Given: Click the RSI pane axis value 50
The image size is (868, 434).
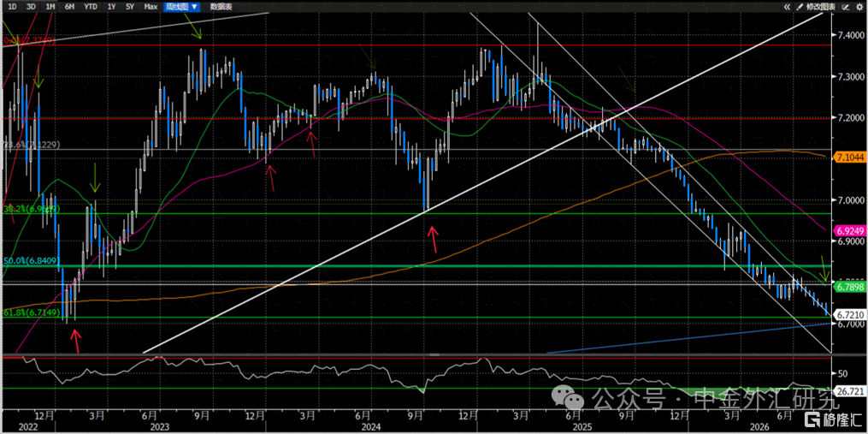Looking at the screenshot, I should click(843, 373).
